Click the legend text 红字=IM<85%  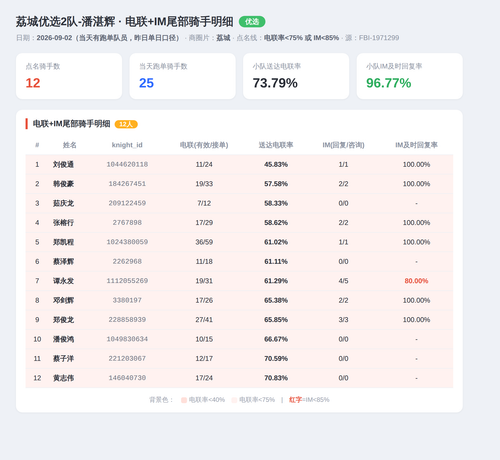[309, 400]
